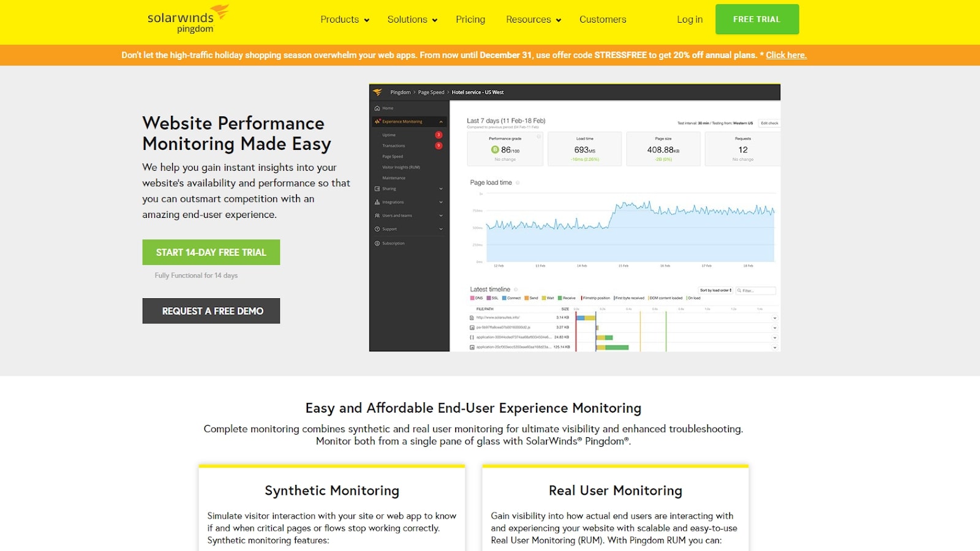Expand the Users and teams chevron
Viewport: 980px width, 551px height.
tap(441, 216)
